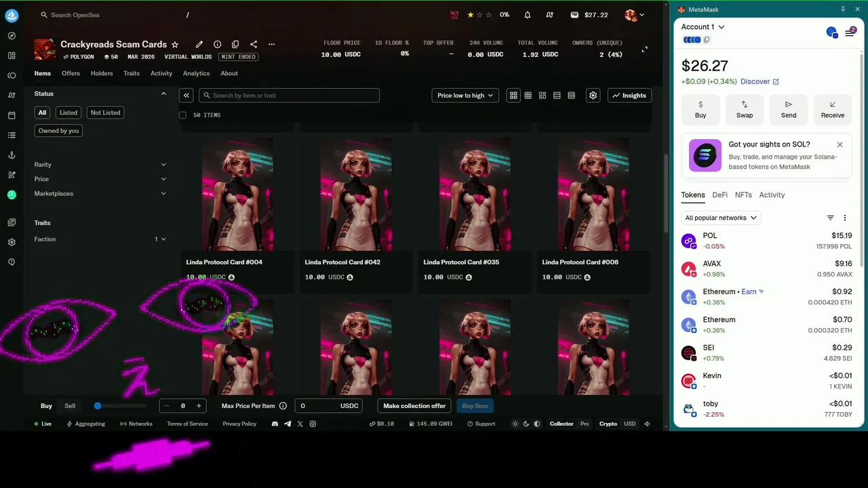Open the MetaMask Discover link
This screenshot has width=868, height=488.
759,81
